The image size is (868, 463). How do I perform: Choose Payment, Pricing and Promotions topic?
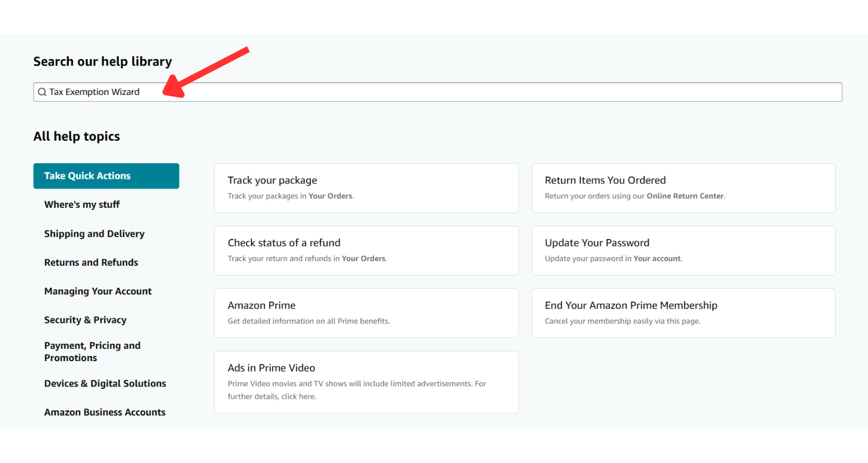[x=93, y=351]
